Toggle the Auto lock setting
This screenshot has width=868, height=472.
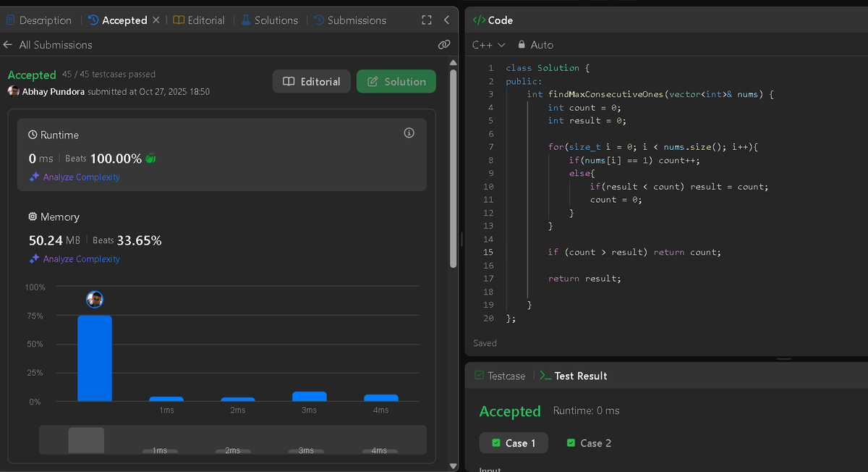click(535, 45)
